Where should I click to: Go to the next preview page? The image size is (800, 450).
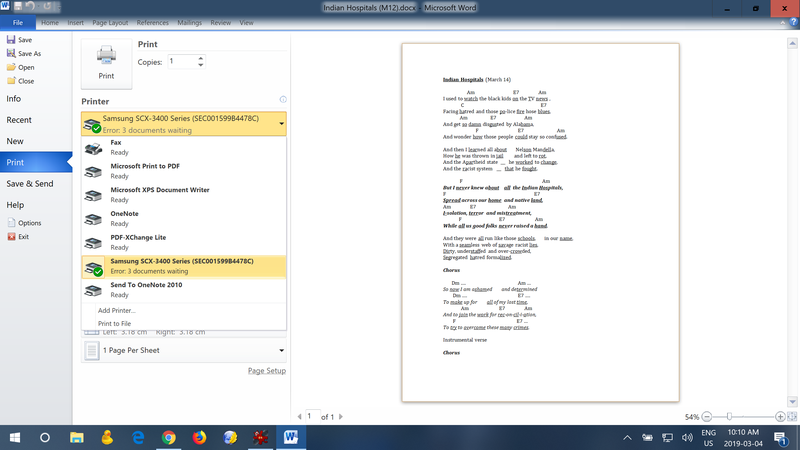click(341, 417)
